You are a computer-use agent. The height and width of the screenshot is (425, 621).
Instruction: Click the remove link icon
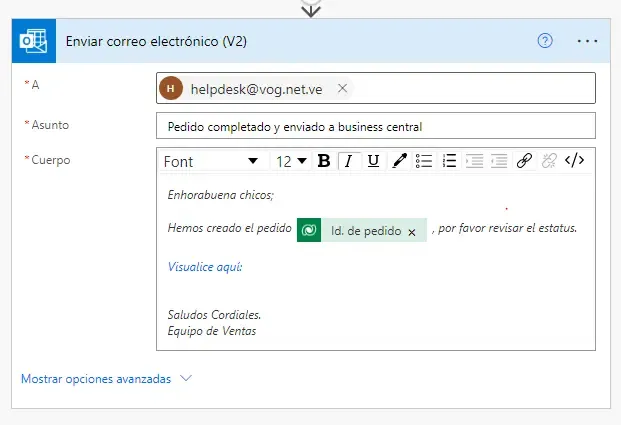(548, 161)
